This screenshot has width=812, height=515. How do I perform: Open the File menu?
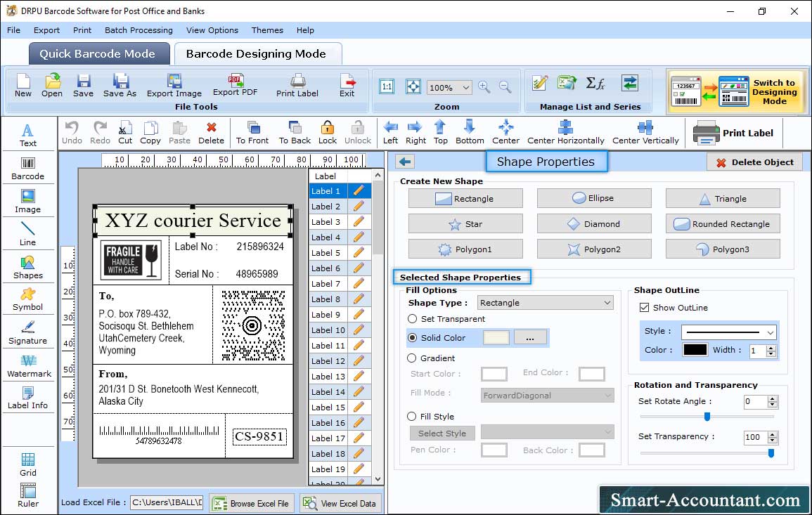13,30
